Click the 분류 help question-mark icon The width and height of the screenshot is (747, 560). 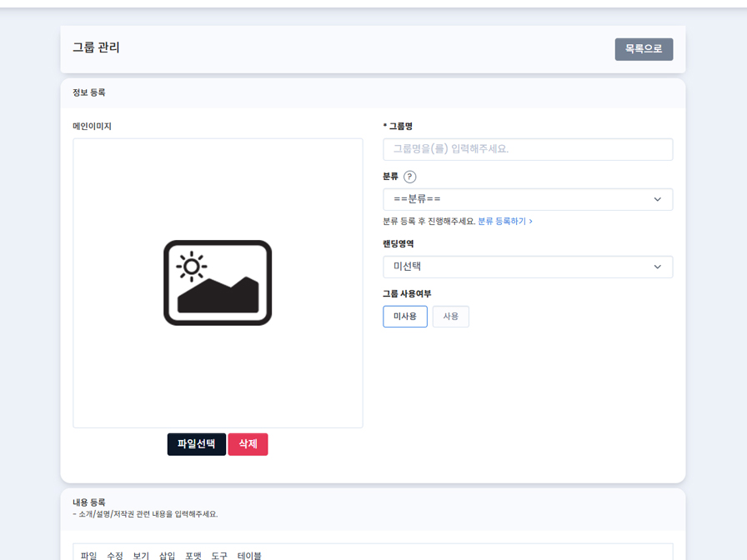pyautogui.click(x=409, y=177)
